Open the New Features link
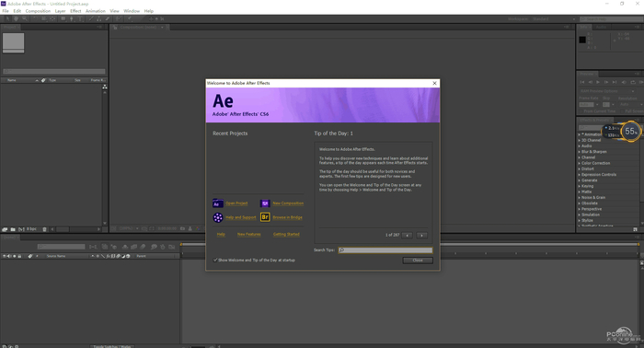 click(249, 234)
